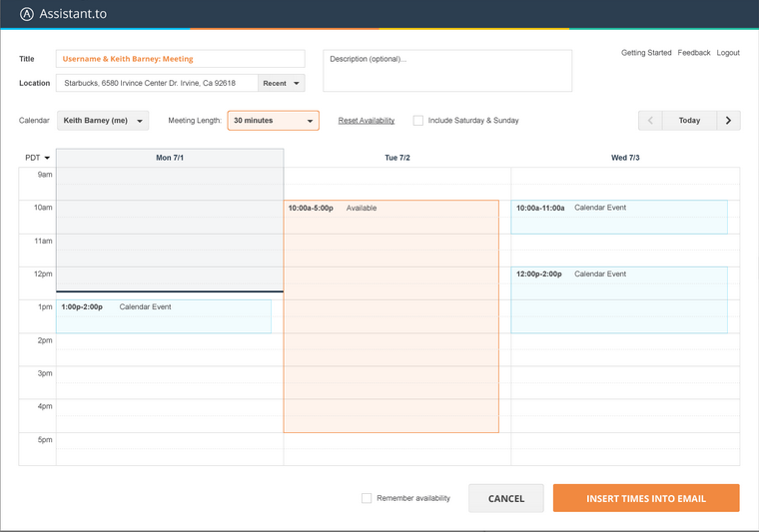Click Logout
The width and height of the screenshot is (759, 532).
(x=728, y=53)
